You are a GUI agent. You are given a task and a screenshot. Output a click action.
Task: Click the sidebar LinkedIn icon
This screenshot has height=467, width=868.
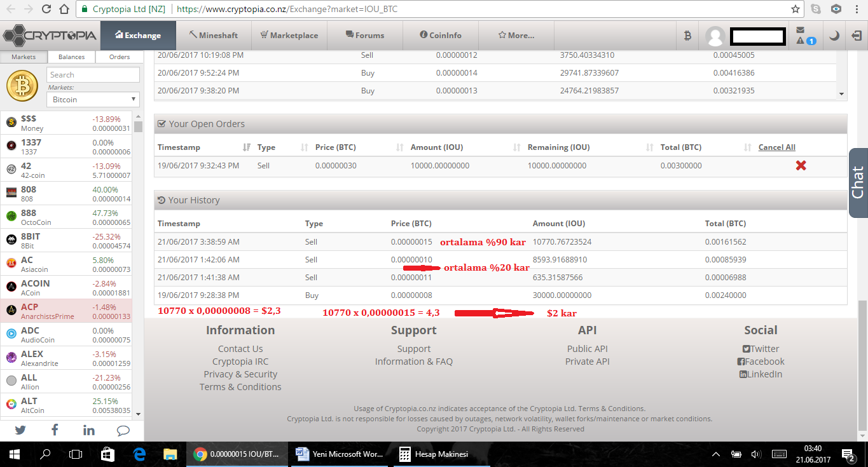(x=89, y=430)
